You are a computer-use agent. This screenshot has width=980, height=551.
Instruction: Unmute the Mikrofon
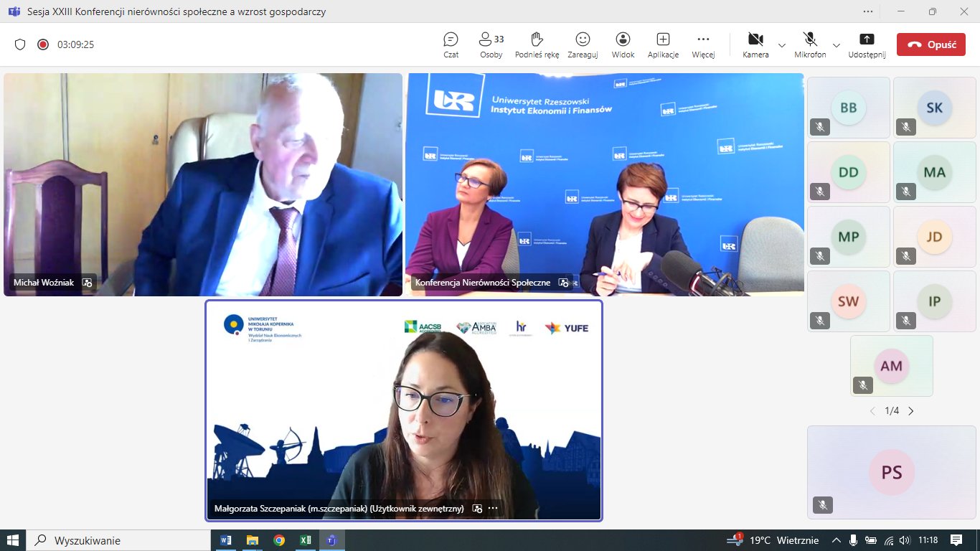(x=810, y=44)
